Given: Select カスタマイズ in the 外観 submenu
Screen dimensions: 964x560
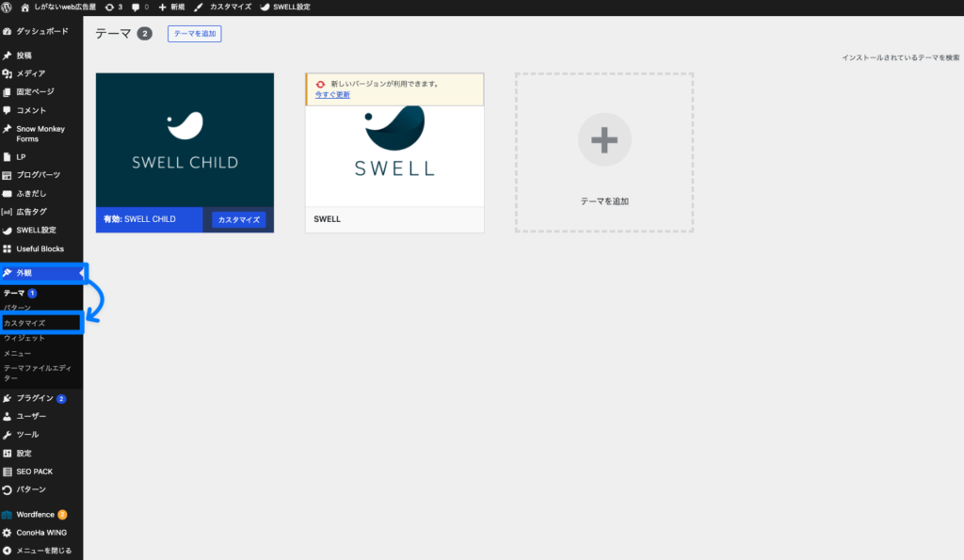Looking at the screenshot, I should point(24,323).
